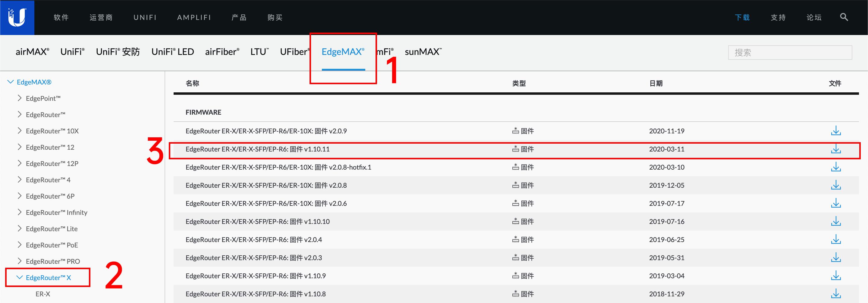The height and width of the screenshot is (303, 868).
Task: Click the Ubiquiti logo
Action: click(17, 17)
